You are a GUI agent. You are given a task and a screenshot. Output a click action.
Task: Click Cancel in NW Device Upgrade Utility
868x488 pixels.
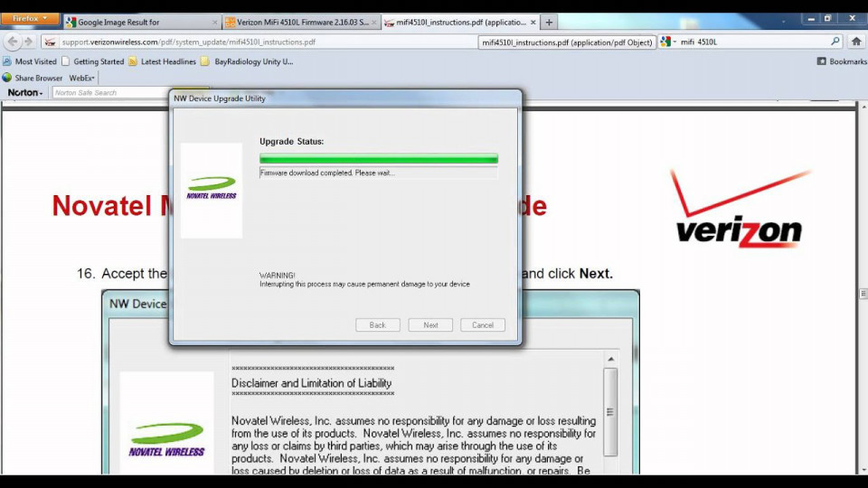(483, 325)
